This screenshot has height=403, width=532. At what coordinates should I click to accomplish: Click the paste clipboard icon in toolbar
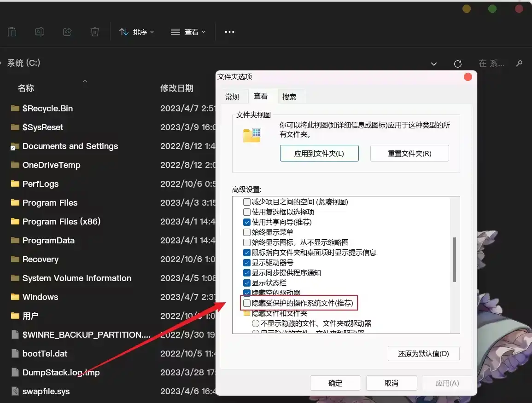tap(12, 32)
